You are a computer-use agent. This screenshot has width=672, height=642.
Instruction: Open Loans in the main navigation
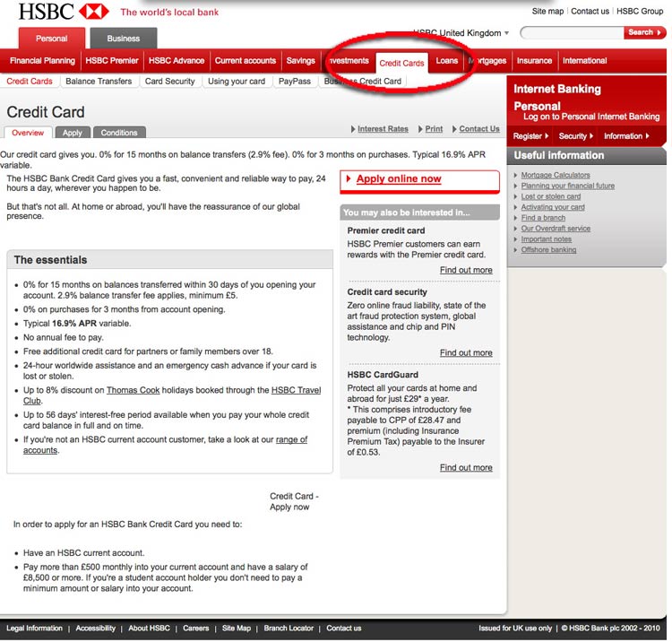(446, 62)
